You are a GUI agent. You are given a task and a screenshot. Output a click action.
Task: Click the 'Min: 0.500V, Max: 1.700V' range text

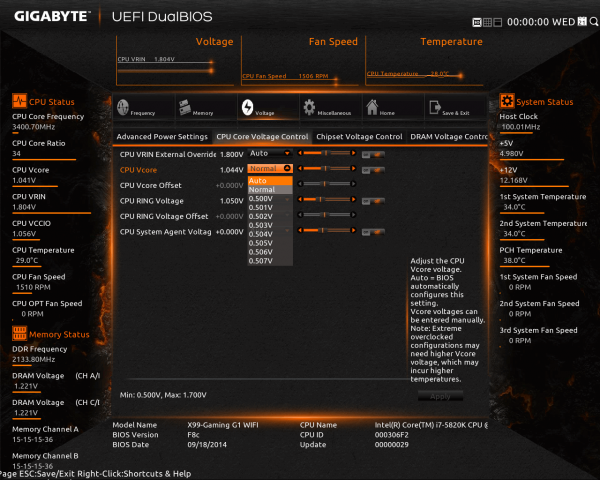[163, 395]
